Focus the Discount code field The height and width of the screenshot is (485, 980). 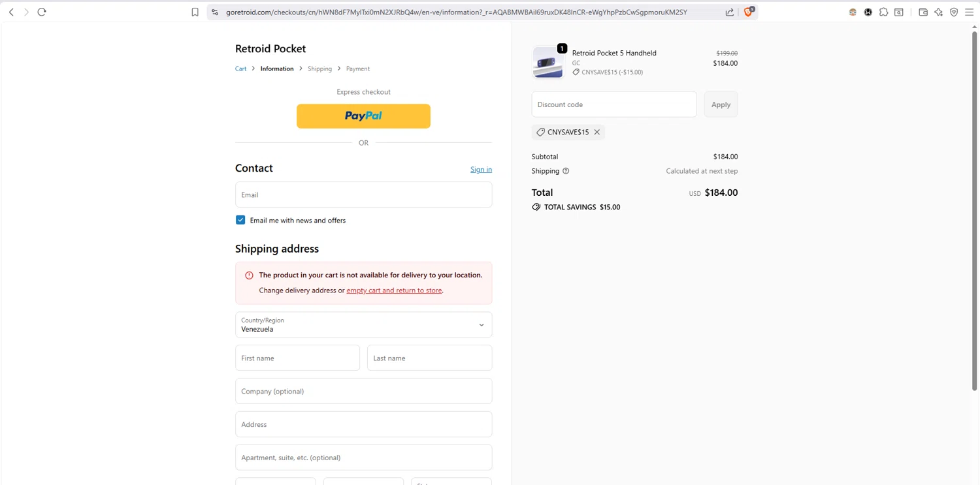tap(614, 104)
